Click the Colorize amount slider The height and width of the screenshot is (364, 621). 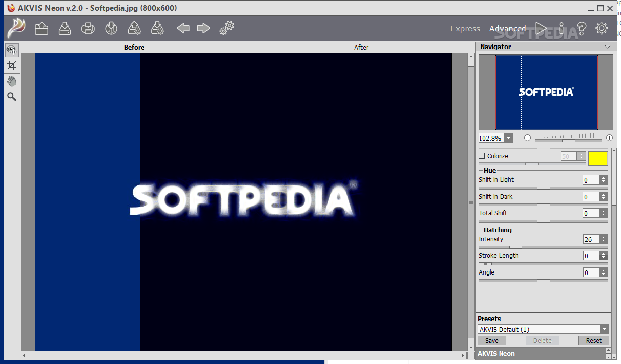click(532, 164)
